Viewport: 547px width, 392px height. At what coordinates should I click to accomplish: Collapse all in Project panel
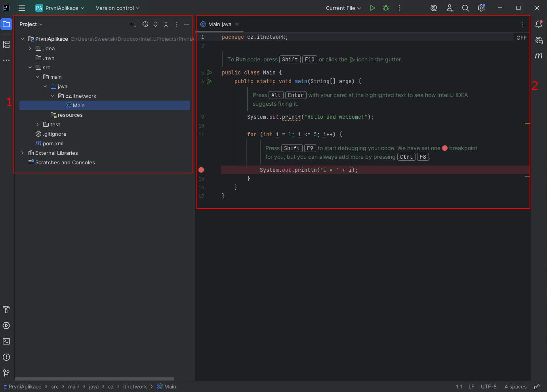click(166, 24)
